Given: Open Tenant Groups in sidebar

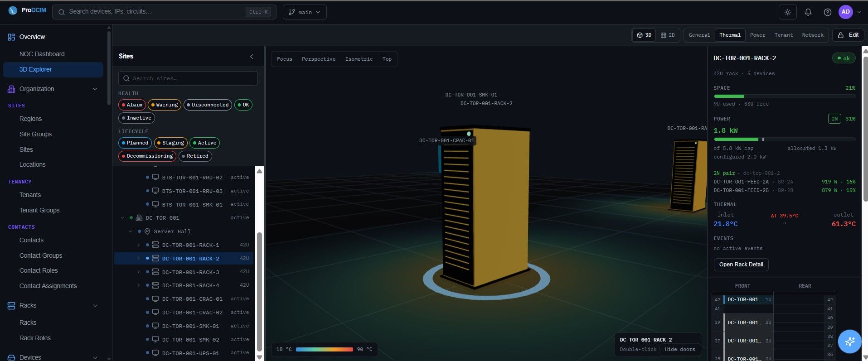Looking at the screenshot, I should (39, 210).
